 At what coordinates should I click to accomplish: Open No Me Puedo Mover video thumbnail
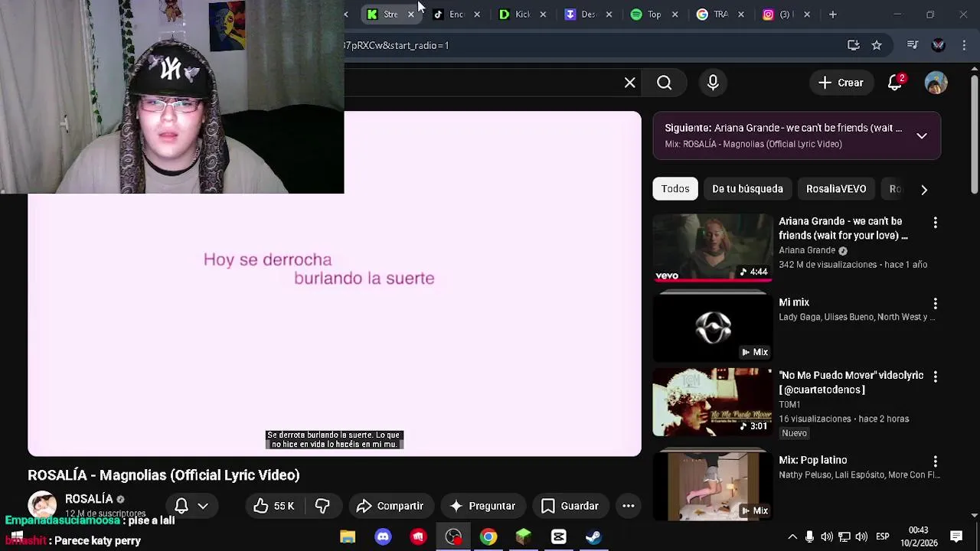(x=713, y=402)
